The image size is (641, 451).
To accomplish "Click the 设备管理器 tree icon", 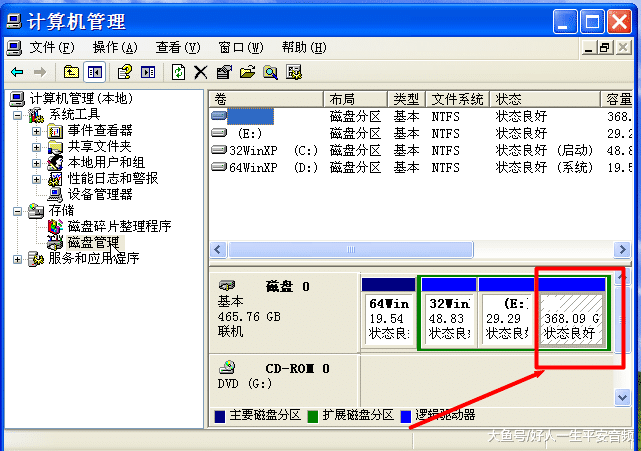I will click(x=55, y=194).
